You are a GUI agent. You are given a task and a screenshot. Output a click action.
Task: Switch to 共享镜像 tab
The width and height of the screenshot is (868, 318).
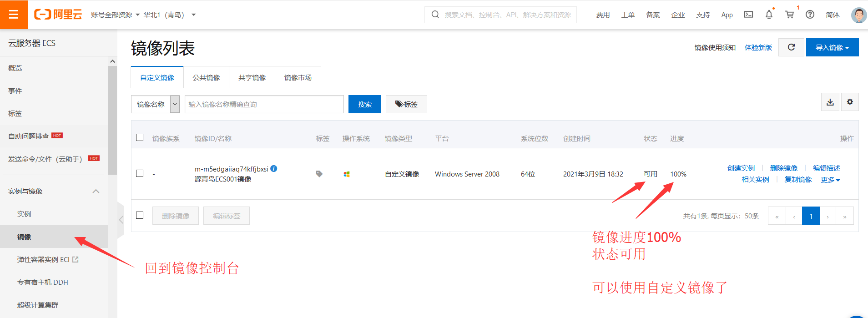tap(252, 77)
